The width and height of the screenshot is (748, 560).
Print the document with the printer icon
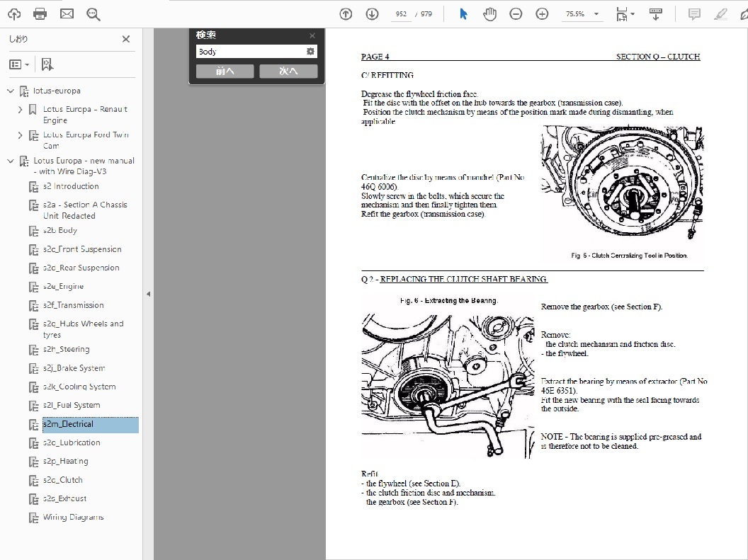pos(40,14)
